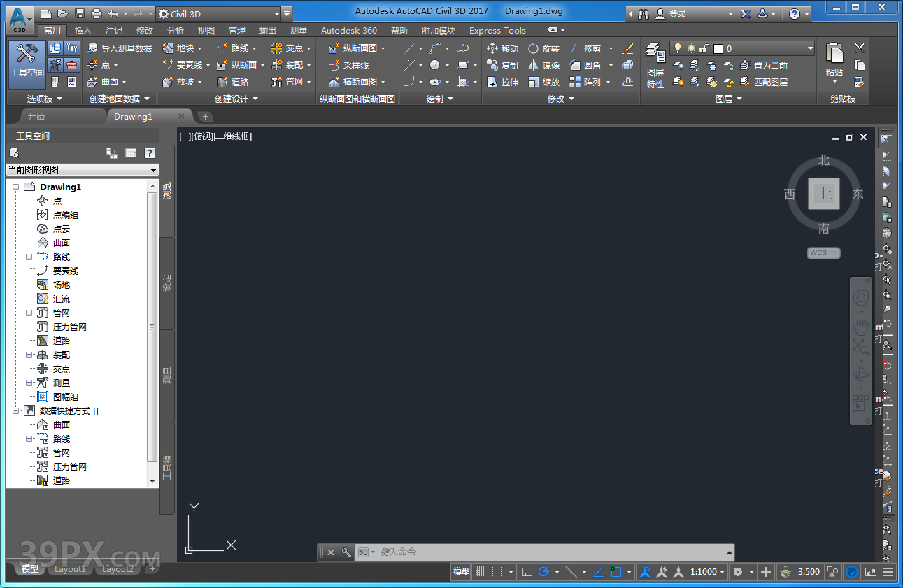Click the 道路 corridor ribbon button

point(232,82)
